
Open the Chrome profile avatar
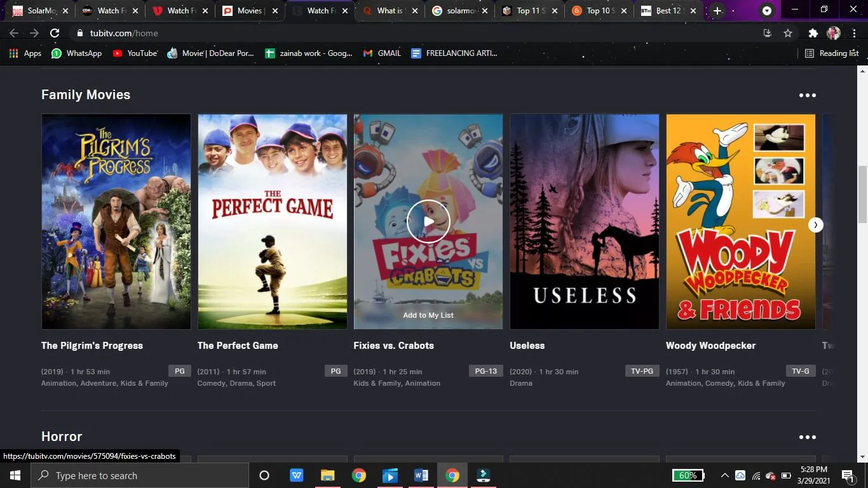(834, 33)
